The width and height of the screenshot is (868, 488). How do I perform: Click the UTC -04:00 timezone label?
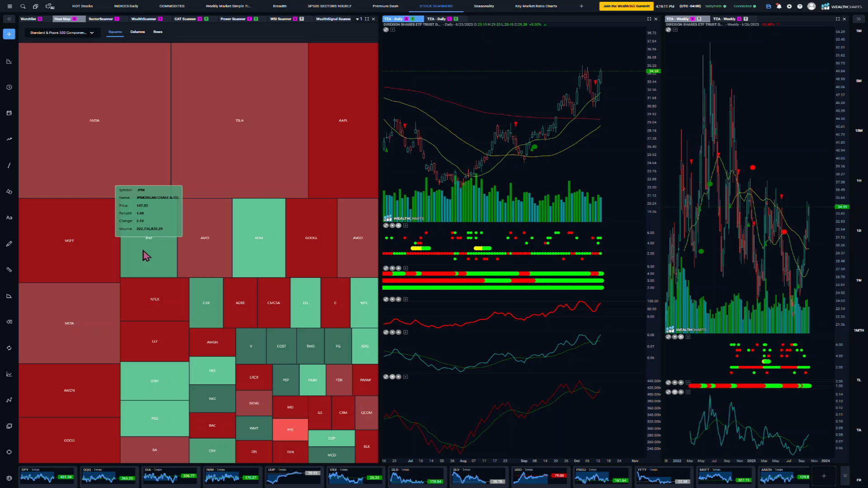[690, 6]
